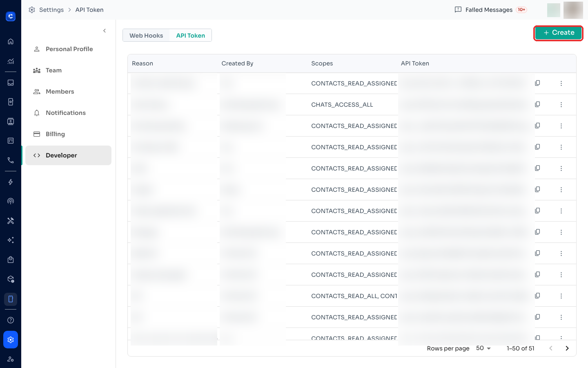The image size is (588, 368).
Task: Click the CHATS_ACCESS_ALL scope cell
Action: (342, 105)
